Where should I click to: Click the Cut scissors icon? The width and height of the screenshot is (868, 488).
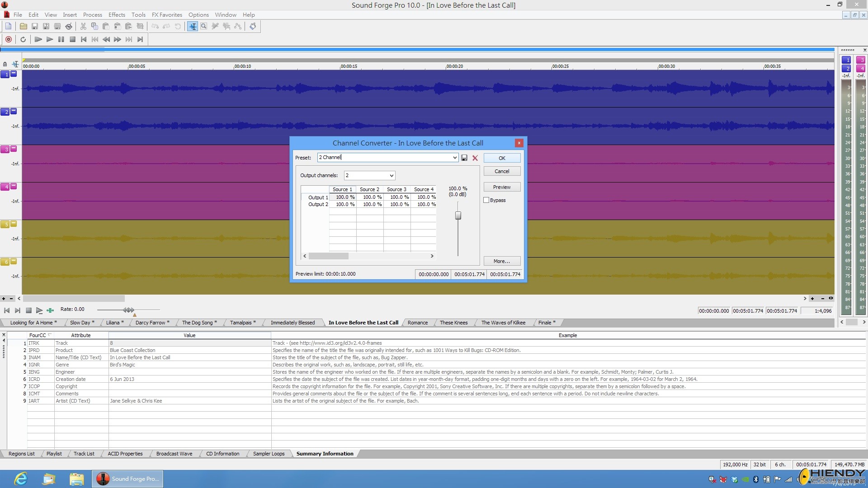(83, 26)
